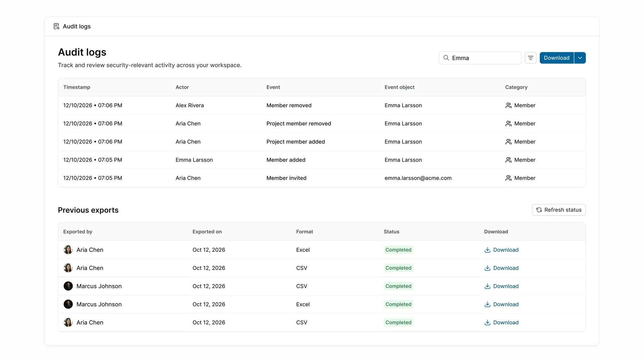Click the Exported on column header
The height and width of the screenshot is (362, 644).
207,232
